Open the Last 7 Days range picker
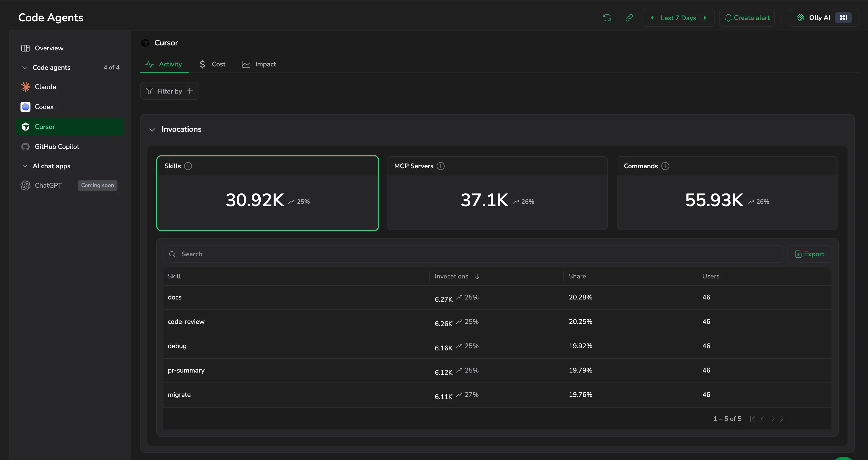 [678, 18]
